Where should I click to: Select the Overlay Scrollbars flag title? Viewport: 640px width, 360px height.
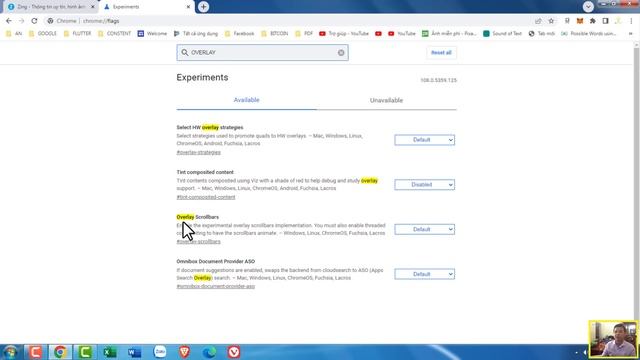[198, 217]
